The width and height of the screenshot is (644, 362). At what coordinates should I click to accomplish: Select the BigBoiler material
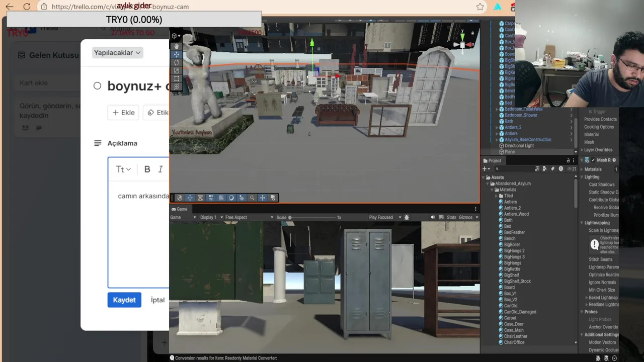pos(512,245)
